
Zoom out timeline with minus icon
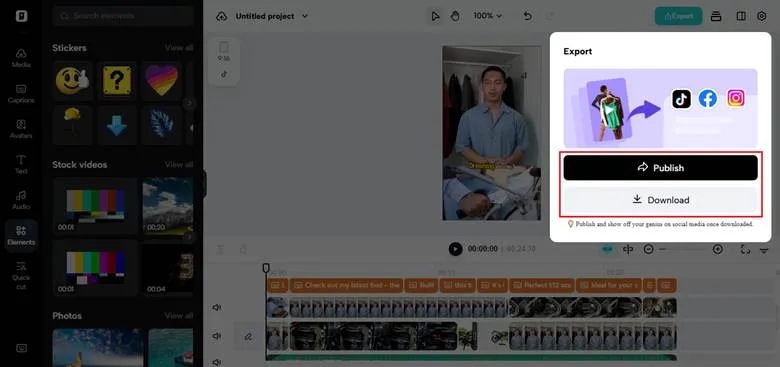tap(649, 249)
